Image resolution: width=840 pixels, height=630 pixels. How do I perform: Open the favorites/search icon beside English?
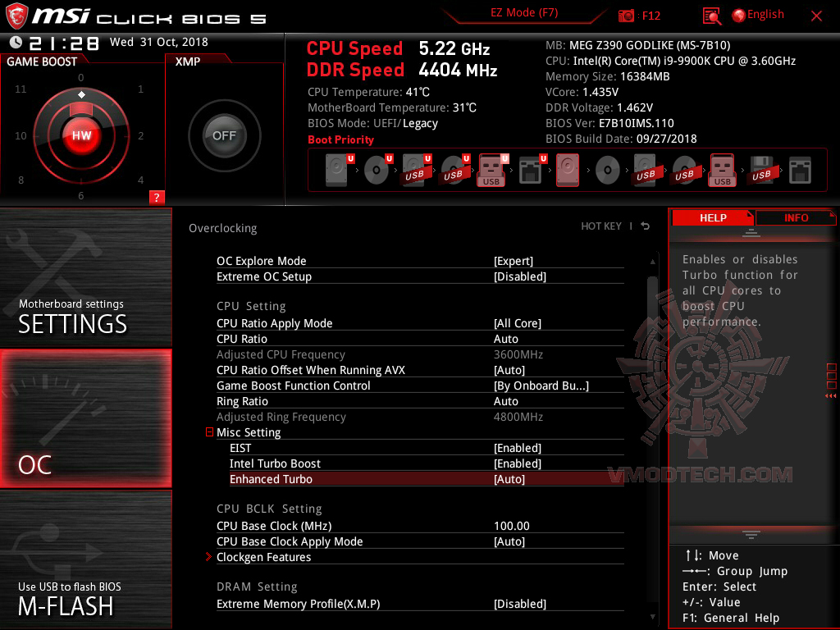[x=710, y=15]
